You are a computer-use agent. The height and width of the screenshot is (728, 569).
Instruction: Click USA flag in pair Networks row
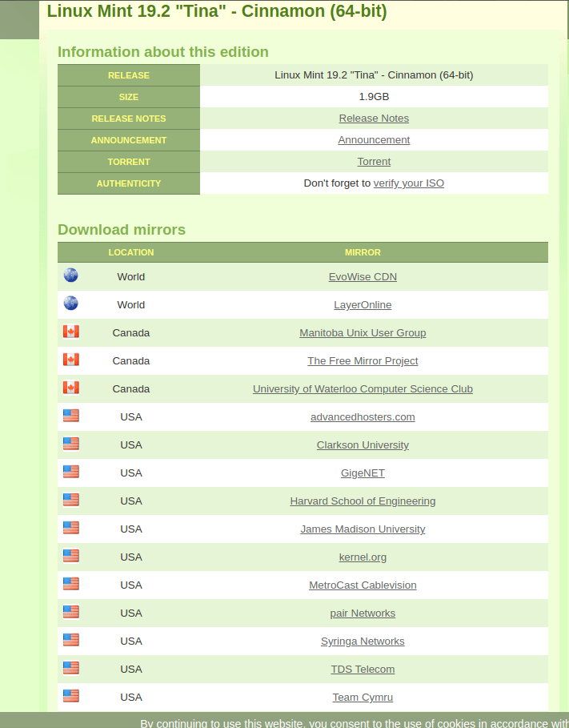(x=71, y=611)
